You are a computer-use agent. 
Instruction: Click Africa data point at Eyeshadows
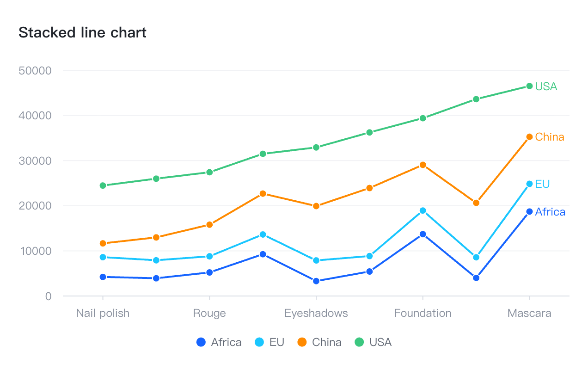point(316,281)
